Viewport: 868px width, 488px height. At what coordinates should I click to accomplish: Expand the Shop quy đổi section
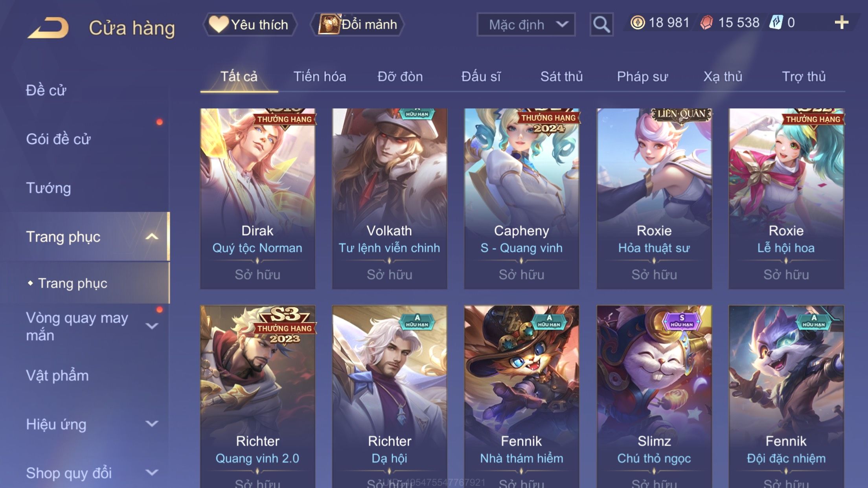coord(152,472)
